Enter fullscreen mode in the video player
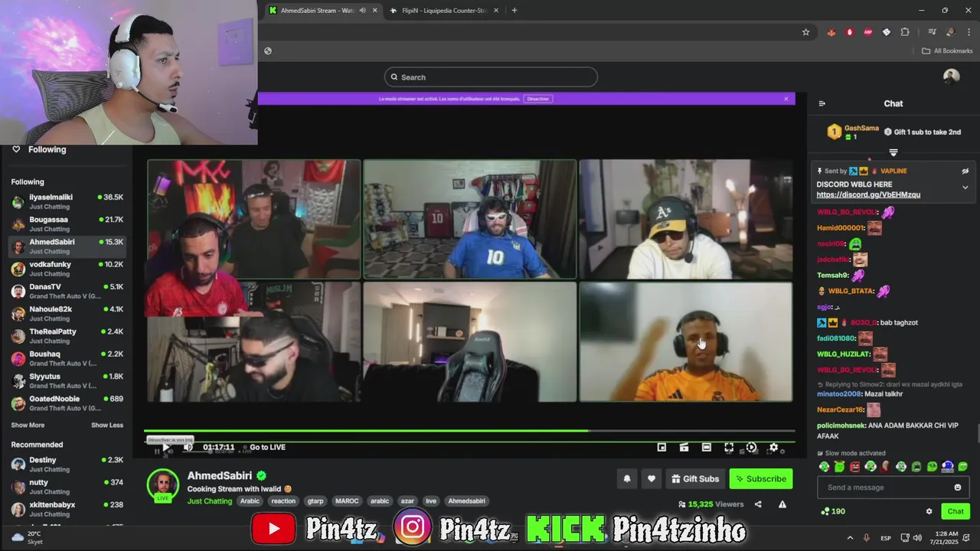 point(729,448)
